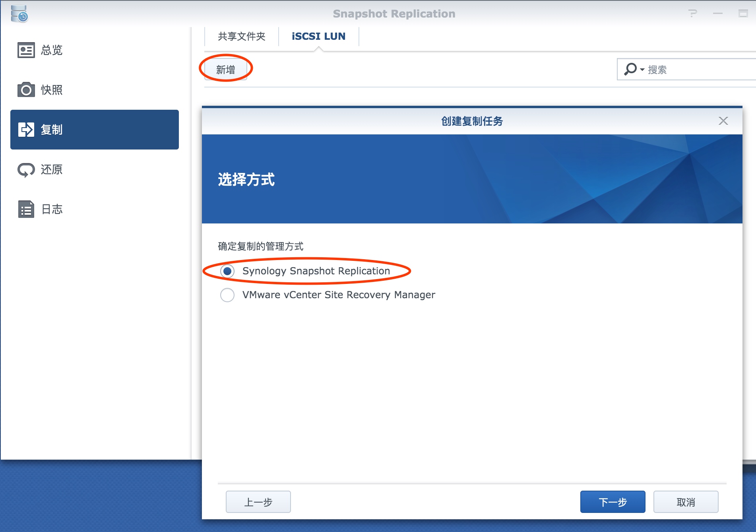Click the 快照 label in sidebar
Image resolution: width=756 pixels, height=532 pixels.
coord(52,90)
